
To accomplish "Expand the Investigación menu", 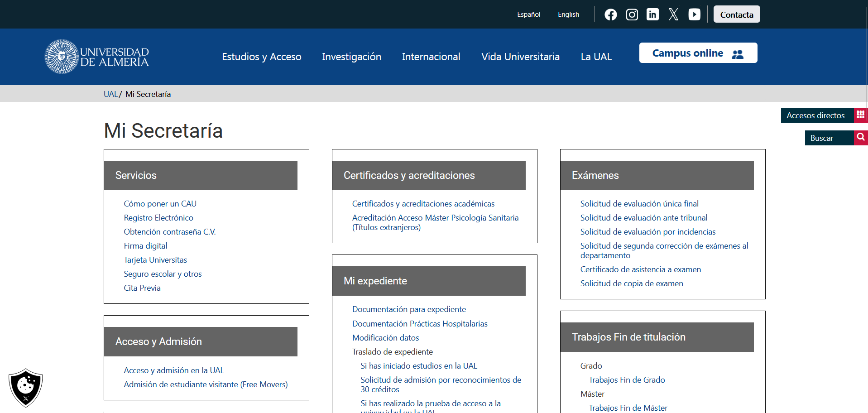I will (351, 57).
